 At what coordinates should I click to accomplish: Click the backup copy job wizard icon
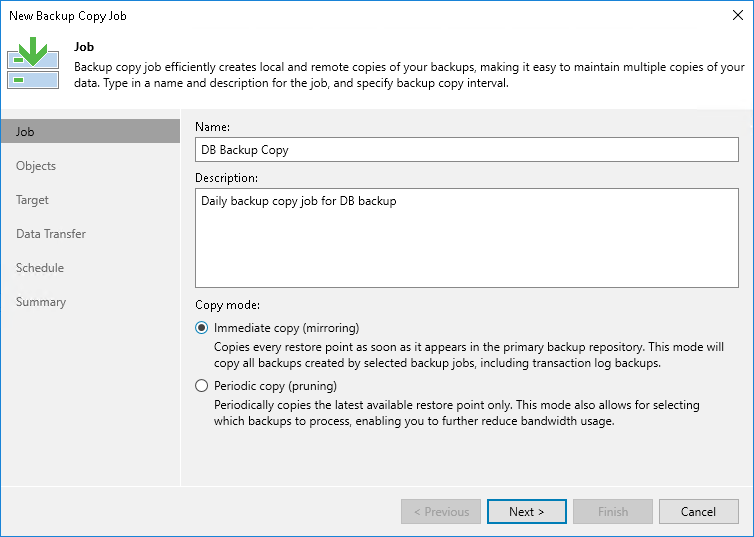pos(33,63)
